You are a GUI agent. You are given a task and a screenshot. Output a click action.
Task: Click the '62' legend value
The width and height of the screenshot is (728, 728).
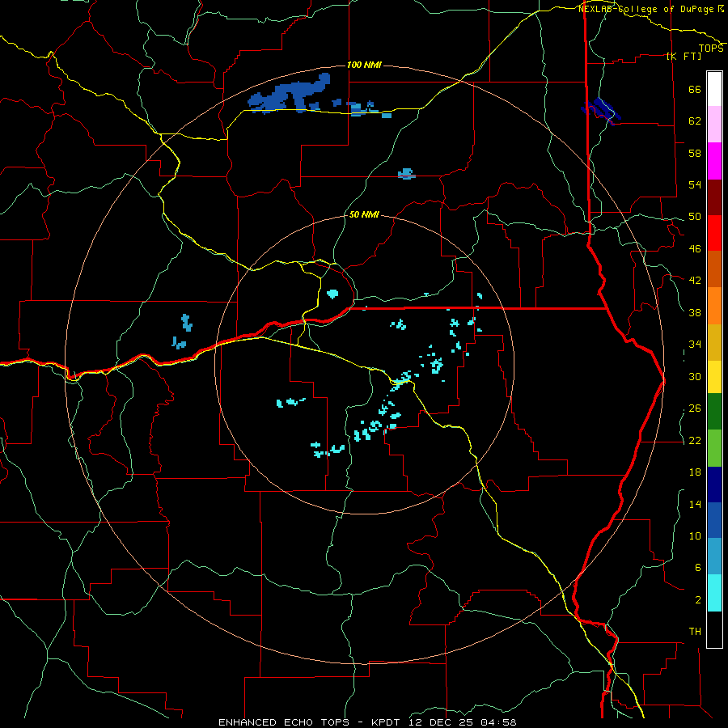695,121
